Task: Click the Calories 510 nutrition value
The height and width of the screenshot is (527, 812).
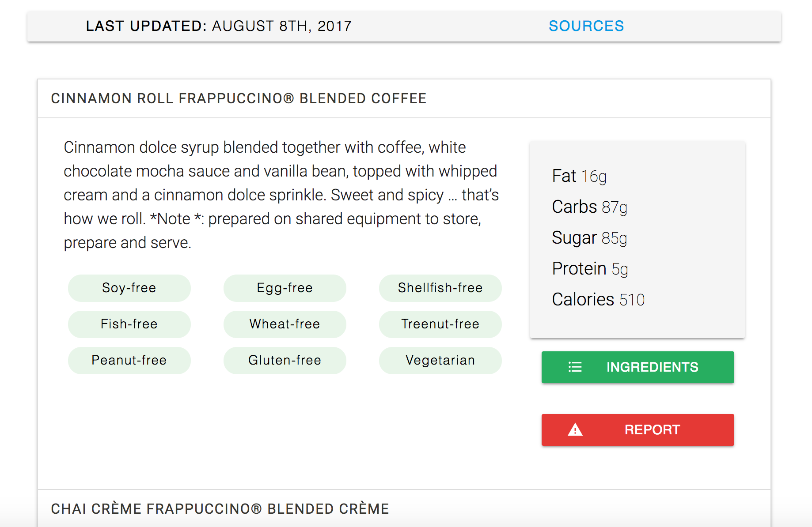Action: click(598, 299)
